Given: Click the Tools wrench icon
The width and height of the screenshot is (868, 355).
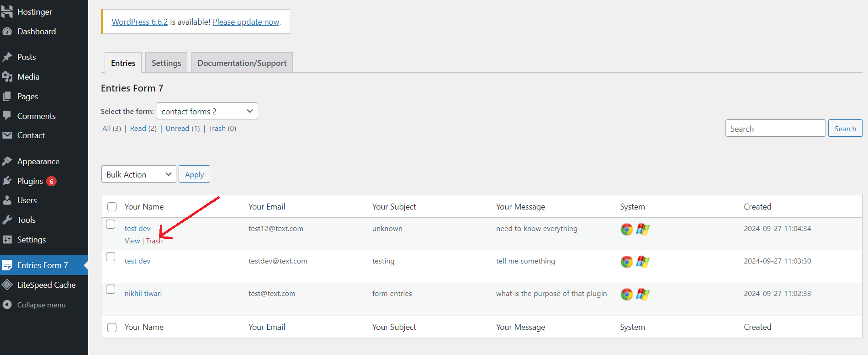Looking at the screenshot, I should (7, 220).
